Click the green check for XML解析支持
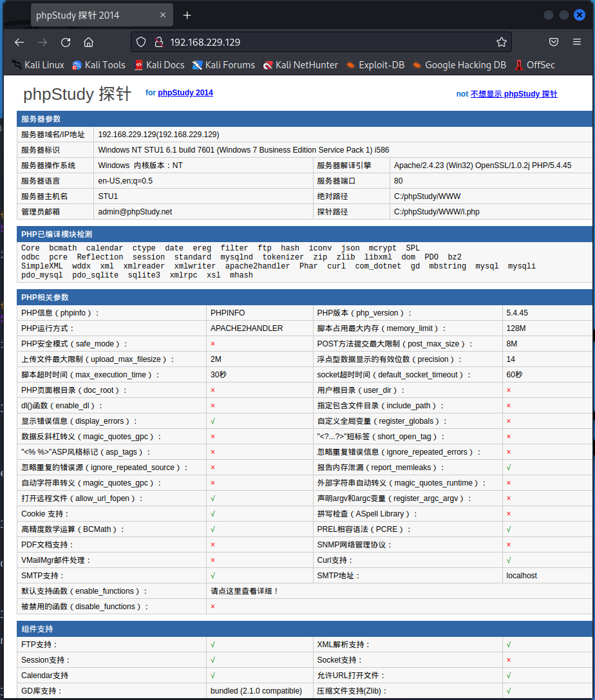The height and width of the screenshot is (700, 595). coord(509,645)
